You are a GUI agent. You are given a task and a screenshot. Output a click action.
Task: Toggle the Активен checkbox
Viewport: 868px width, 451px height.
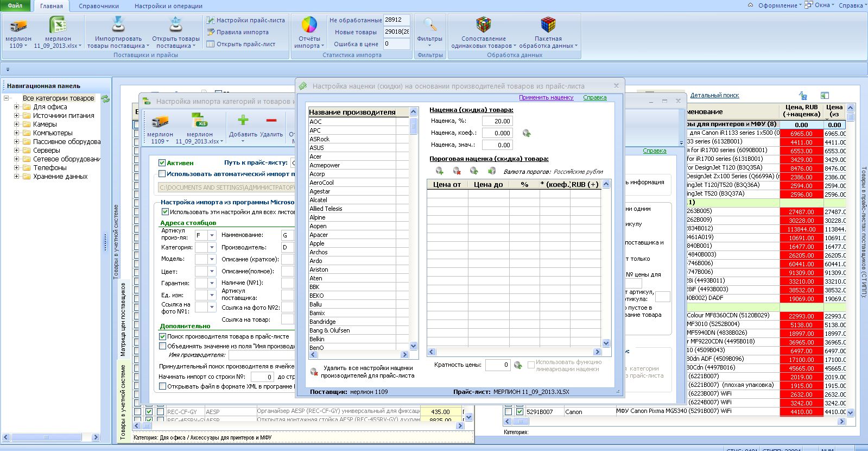(x=162, y=162)
